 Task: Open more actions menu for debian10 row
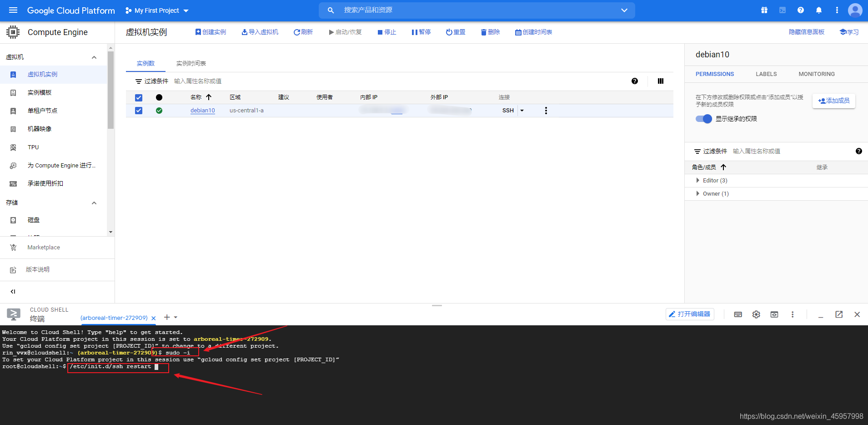click(x=546, y=111)
